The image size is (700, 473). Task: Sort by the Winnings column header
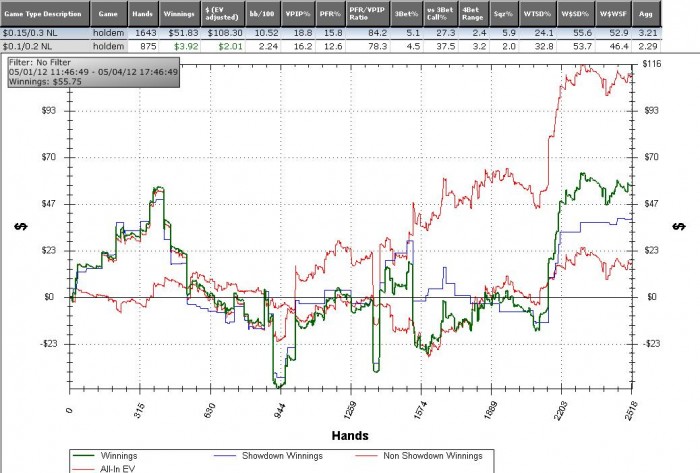click(x=179, y=14)
